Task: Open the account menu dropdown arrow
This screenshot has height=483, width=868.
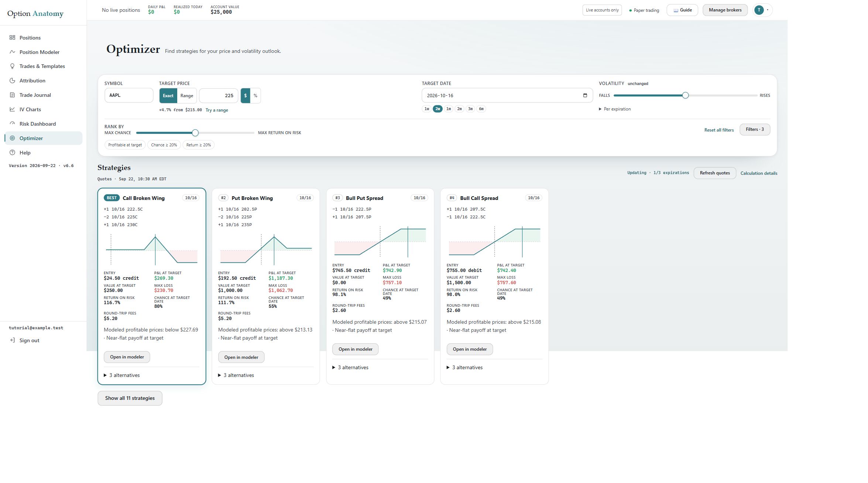Action: tap(768, 10)
